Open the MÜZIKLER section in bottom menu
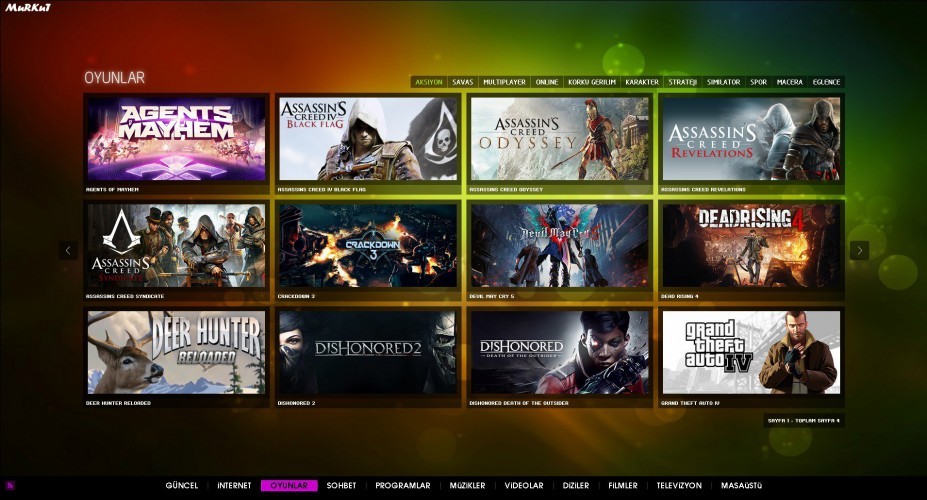Screen dimensions: 927x500 tap(467, 485)
